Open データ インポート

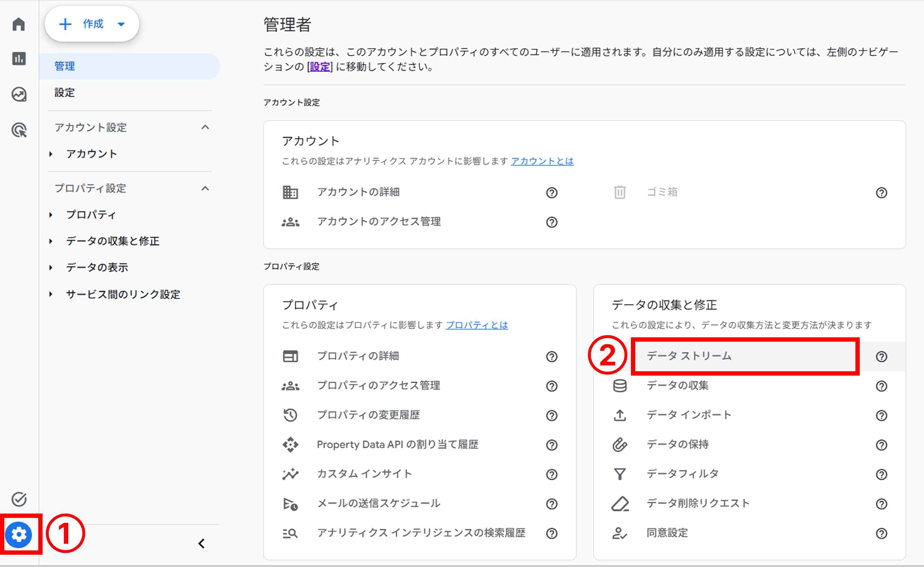tap(689, 415)
